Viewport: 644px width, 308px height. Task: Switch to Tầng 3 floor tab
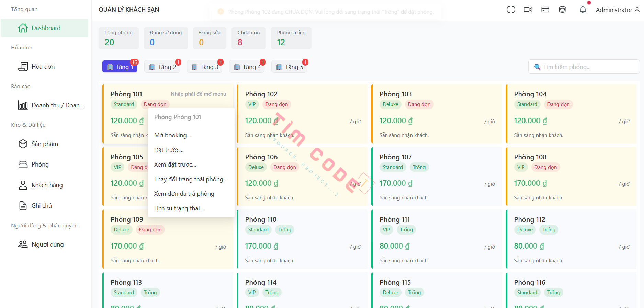click(205, 67)
